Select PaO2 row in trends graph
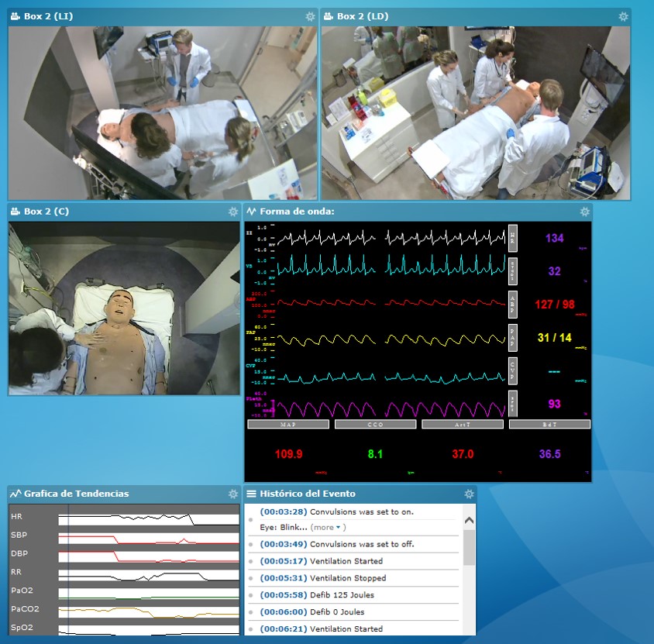654x644 pixels. (124, 594)
